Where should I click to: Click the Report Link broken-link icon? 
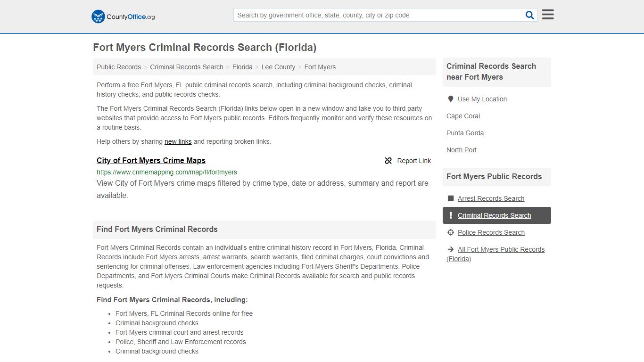(388, 161)
